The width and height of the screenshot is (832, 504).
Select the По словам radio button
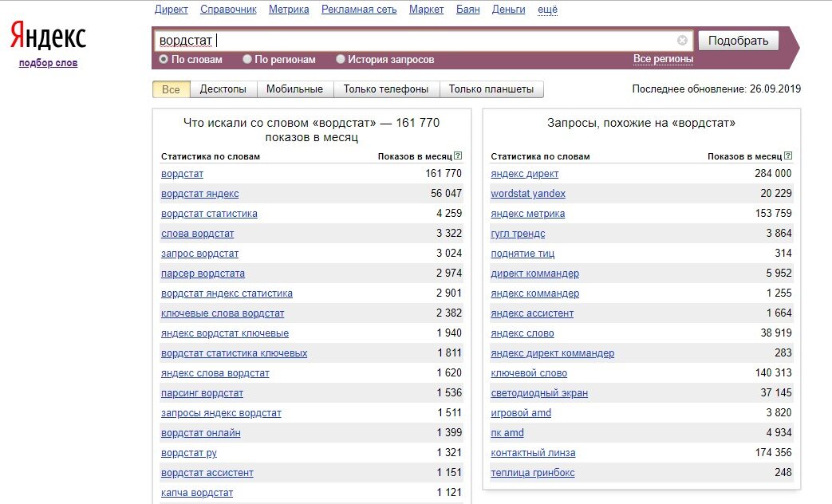tap(164, 60)
